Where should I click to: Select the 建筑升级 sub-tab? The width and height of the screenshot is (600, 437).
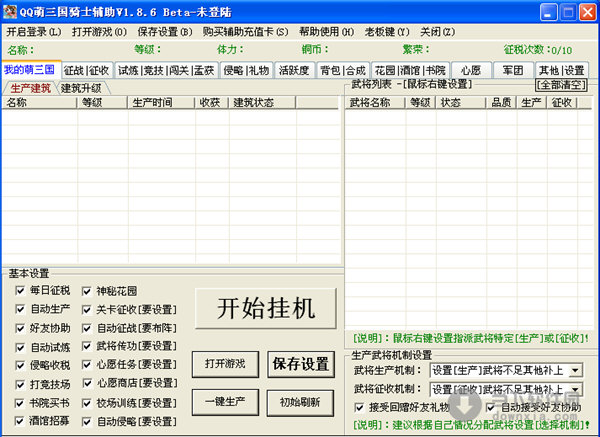82,88
